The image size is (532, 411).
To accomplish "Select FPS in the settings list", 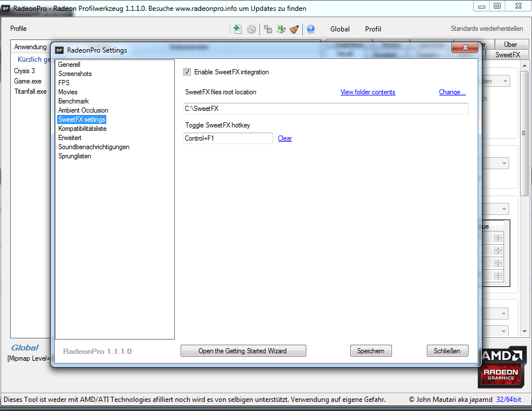I will [64, 83].
